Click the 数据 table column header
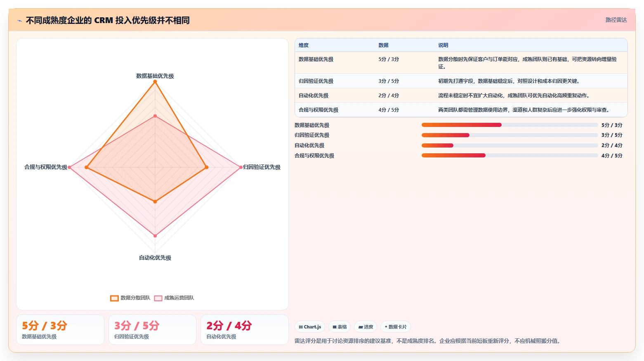 click(383, 45)
